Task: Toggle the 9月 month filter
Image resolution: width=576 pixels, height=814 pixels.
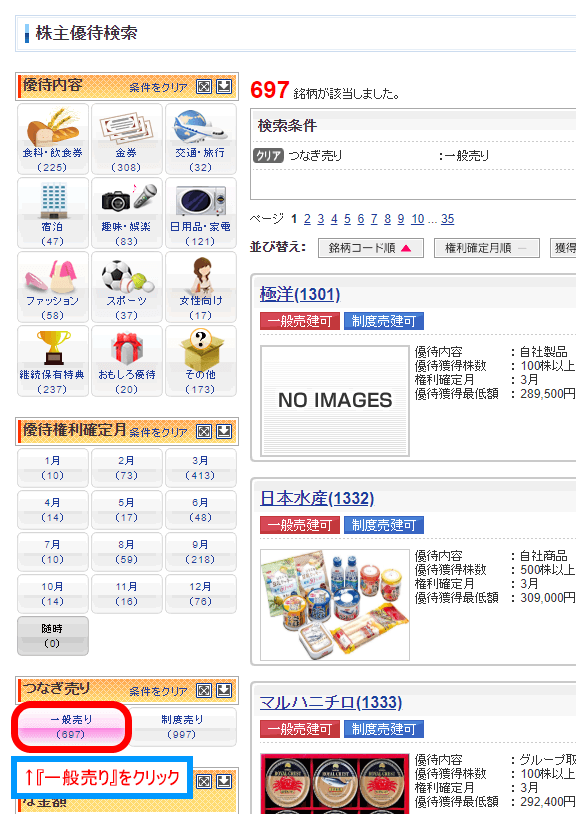Action: point(200,552)
